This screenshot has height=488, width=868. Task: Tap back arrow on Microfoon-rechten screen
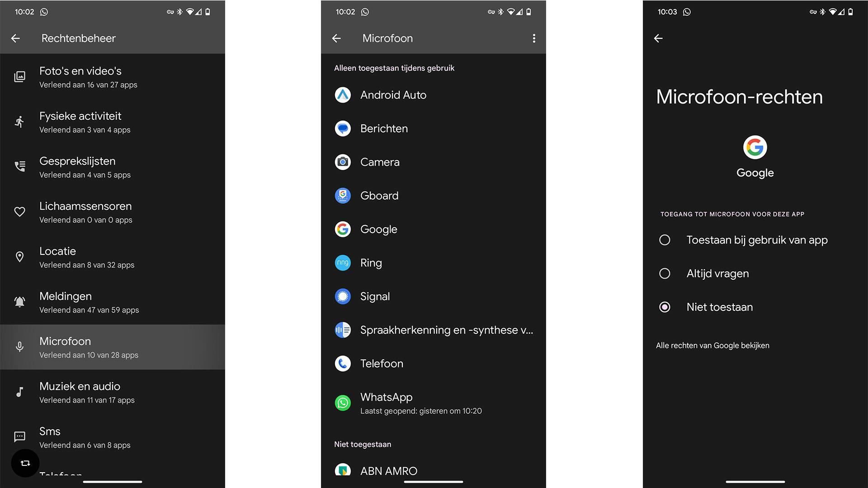pyautogui.click(x=658, y=38)
